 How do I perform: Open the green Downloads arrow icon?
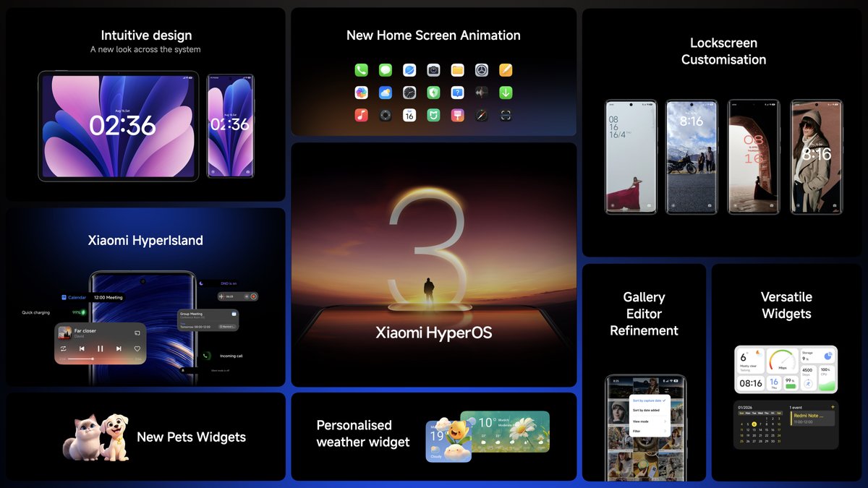(x=506, y=93)
